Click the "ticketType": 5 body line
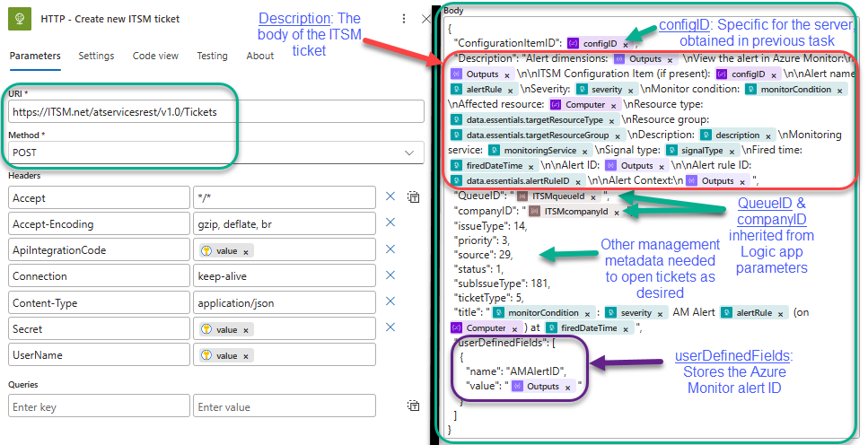The width and height of the screenshot is (868, 445). [x=488, y=298]
